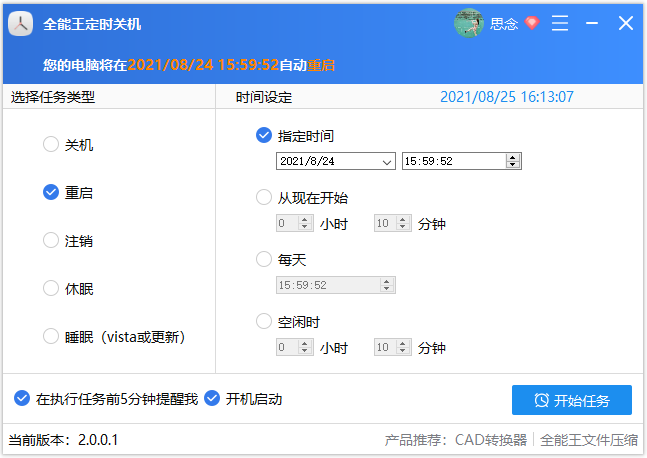The width and height of the screenshot is (647, 458).
Task: Click the 开始任务 button
Action: click(571, 400)
